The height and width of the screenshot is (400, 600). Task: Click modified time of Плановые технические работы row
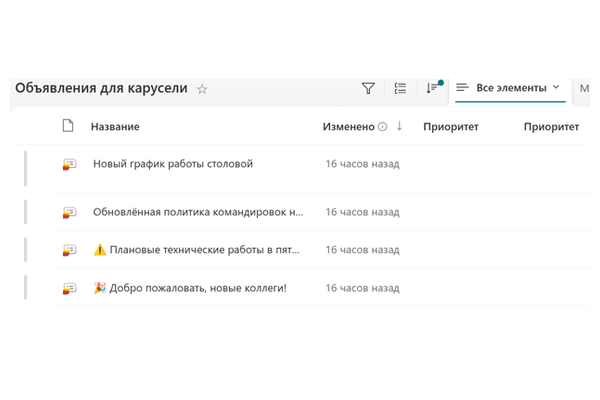point(362,250)
